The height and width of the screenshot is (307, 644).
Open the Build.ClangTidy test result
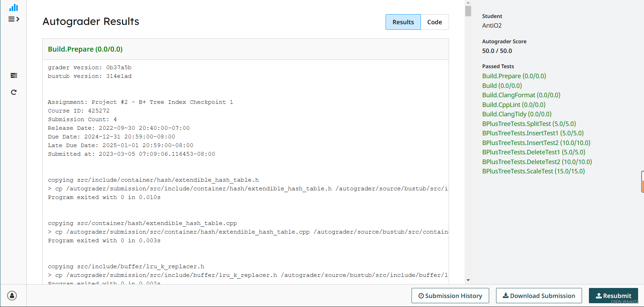click(x=517, y=114)
